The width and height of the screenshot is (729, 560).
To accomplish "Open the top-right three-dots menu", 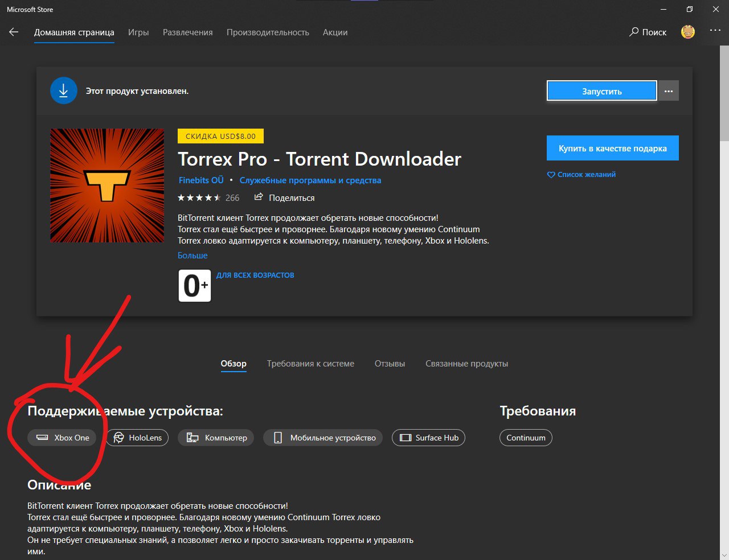I will [715, 31].
